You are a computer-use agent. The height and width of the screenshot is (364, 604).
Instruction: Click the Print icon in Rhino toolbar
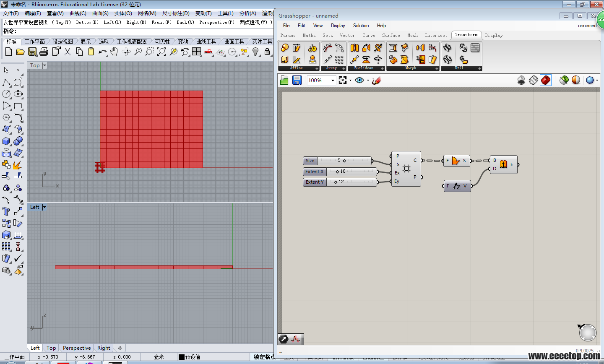44,52
